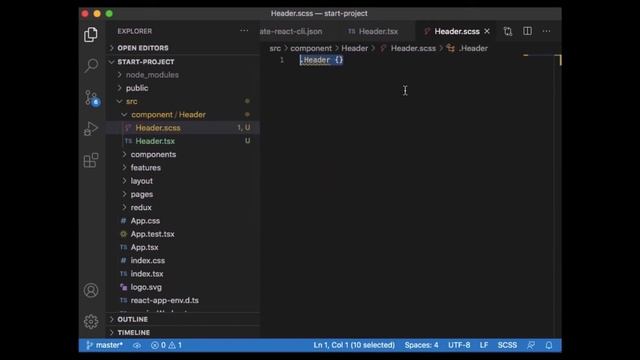640x360 pixels.
Task: Click the Header folder breadcrumb segment
Action: [x=354, y=48]
